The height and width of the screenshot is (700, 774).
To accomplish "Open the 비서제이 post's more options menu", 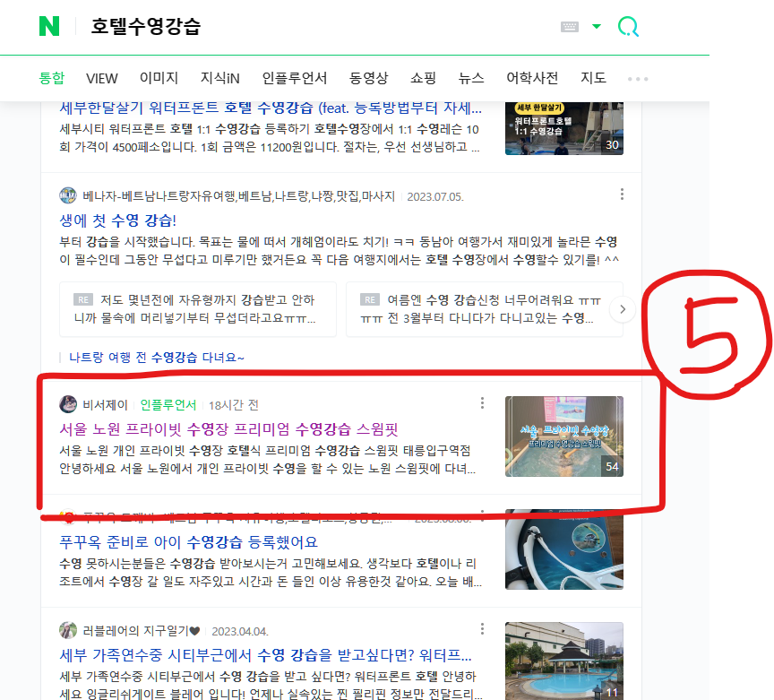I will 482,403.
